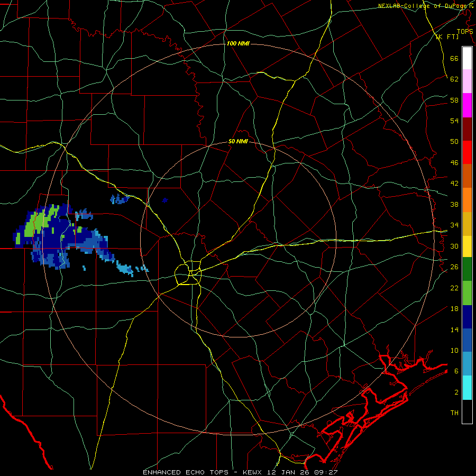The height and width of the screenshot is (476, 476).
Task: Click the light pink 62 kft legend swatch
Action: coord(467,81)
